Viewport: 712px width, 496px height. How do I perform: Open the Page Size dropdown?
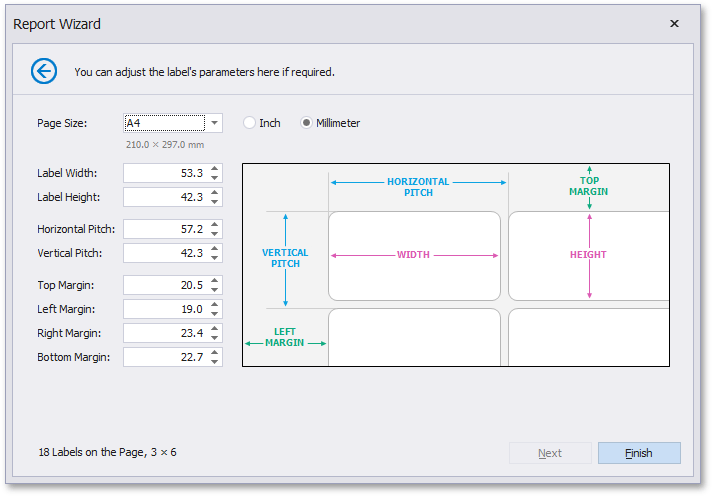[x=214, y=123]
